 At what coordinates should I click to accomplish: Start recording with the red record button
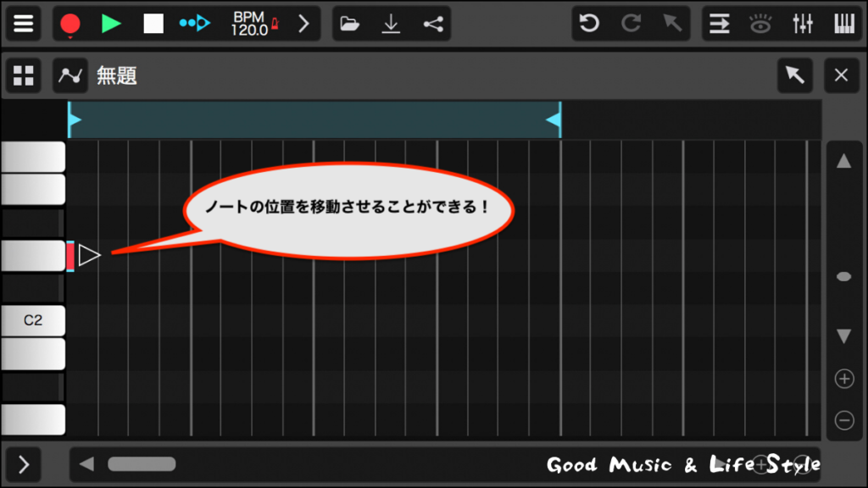tap(70, 25)
